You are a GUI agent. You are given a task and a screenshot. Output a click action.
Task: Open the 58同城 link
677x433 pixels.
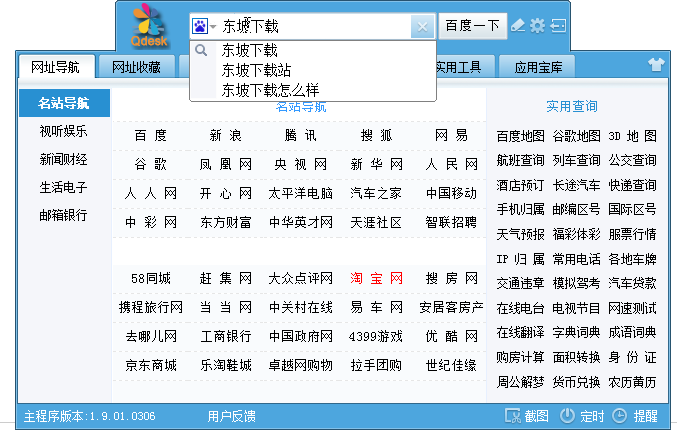click(151, 278)
